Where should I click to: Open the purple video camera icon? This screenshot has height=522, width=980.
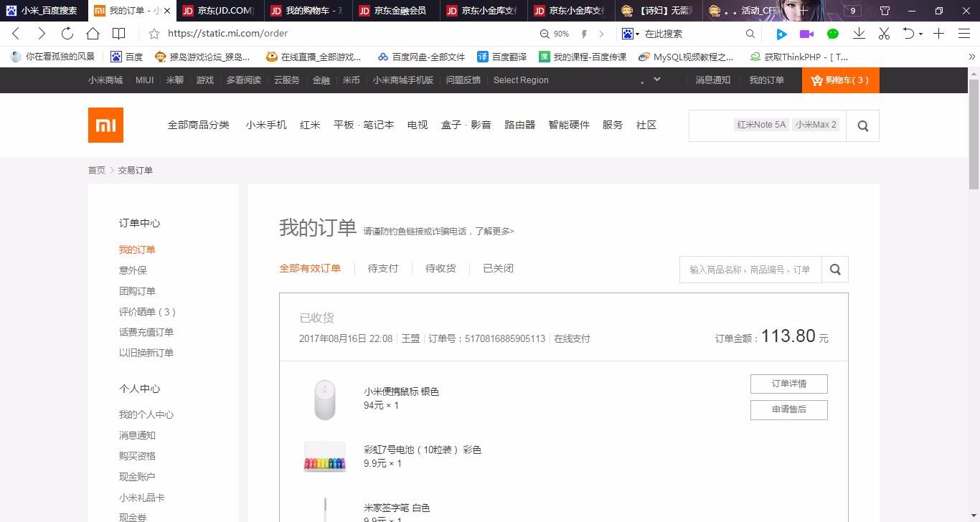pos(807,34)
